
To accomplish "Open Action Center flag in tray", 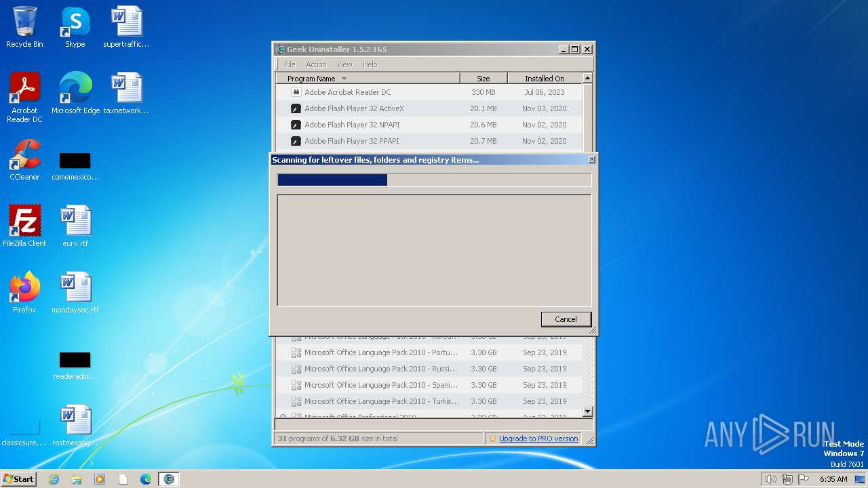I will pyautogui.click(x=803, y=479).
